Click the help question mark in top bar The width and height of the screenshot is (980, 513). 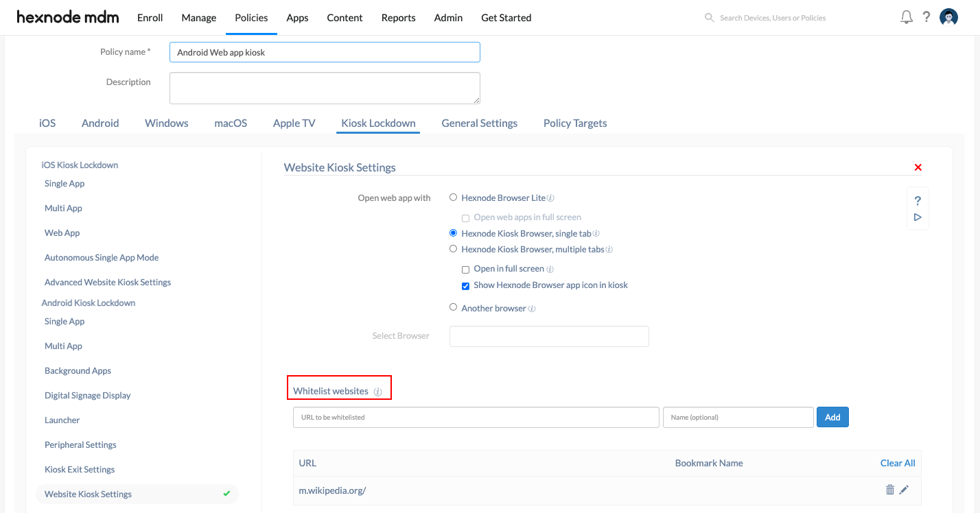click(x=926, y=17)
